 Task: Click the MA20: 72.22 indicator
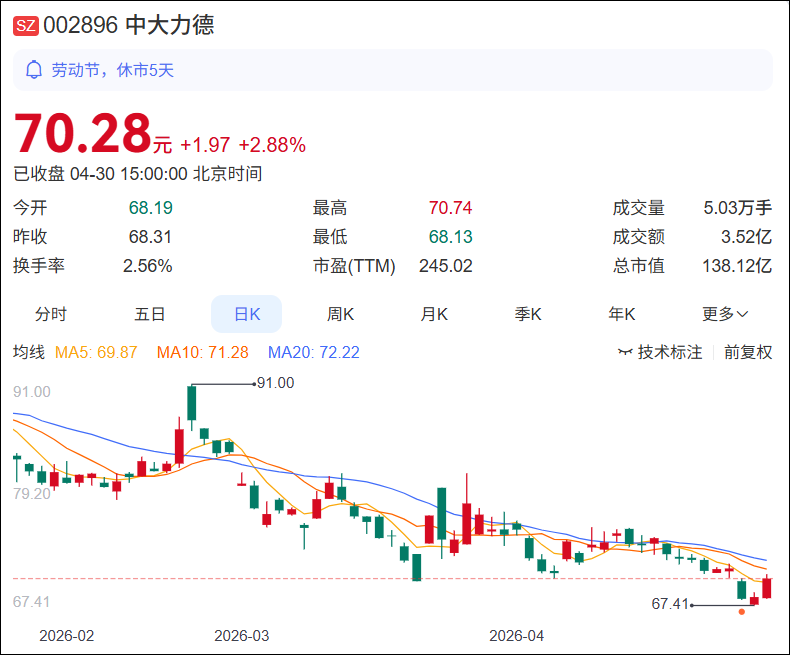(x=313, y=352)
